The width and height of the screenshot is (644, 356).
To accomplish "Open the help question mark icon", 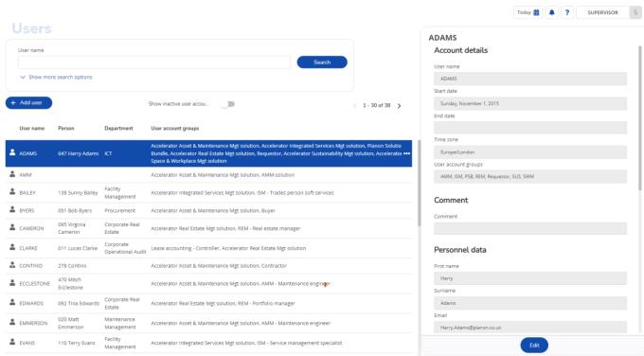I will 567,12.
